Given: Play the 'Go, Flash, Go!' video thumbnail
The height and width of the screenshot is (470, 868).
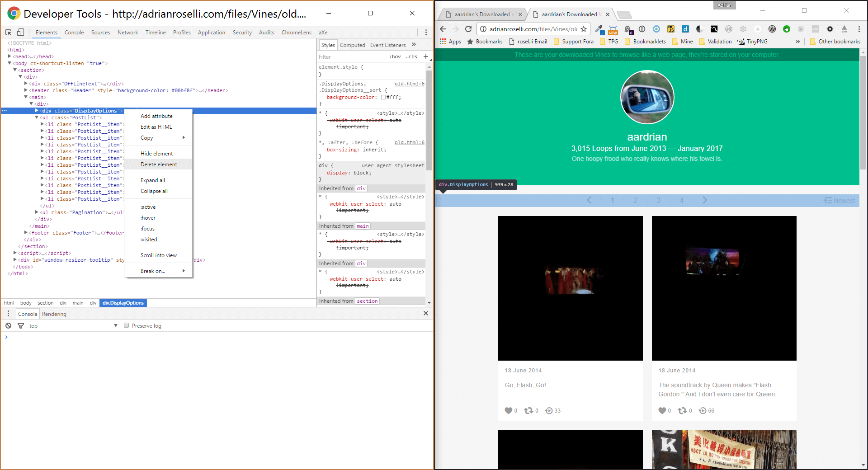Looking at the screenshot, I should pyautogui.click(x=571, y=288).
